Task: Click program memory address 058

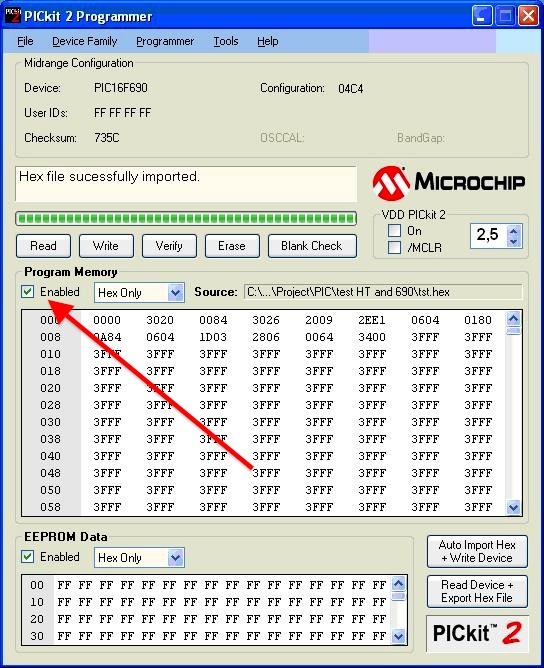Action: click(x=50, y=507)
